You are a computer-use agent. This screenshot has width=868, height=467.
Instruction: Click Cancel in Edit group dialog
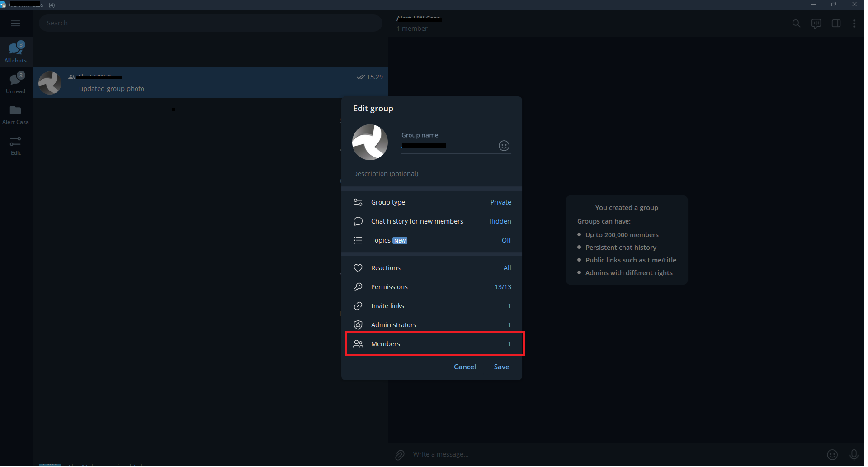click(465, 367)
